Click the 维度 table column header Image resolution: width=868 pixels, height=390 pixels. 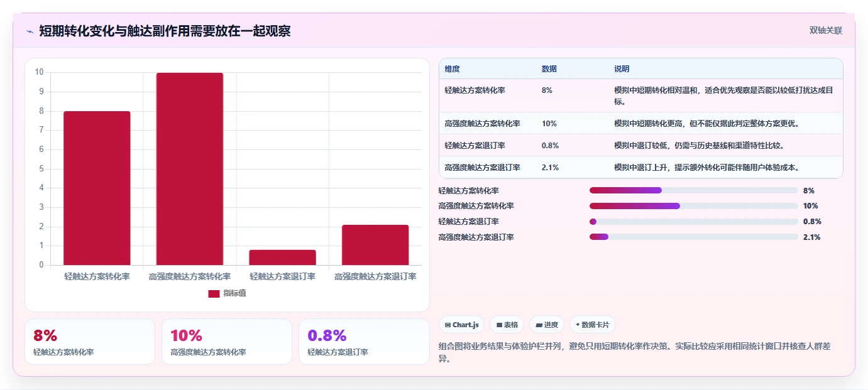(x=452, y=69)
